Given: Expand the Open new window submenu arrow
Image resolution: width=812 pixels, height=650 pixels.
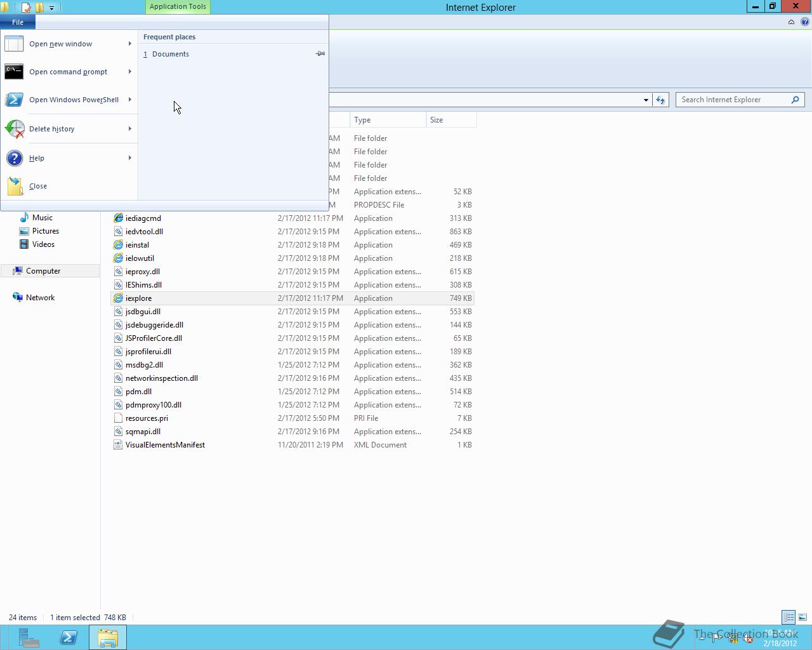Looking at the screenshot, I should [x=130, y=44].
